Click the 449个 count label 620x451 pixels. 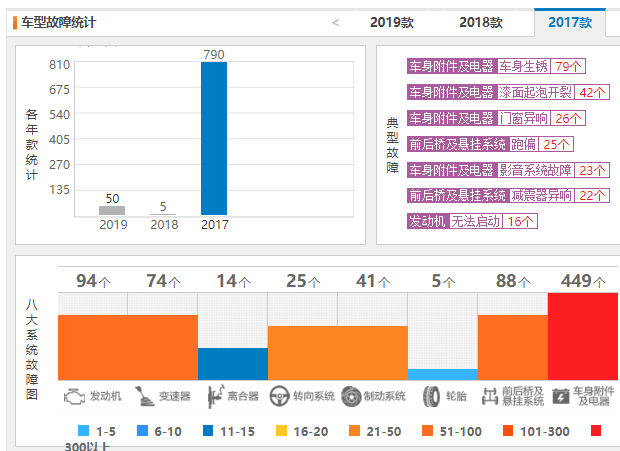point(583,281)
